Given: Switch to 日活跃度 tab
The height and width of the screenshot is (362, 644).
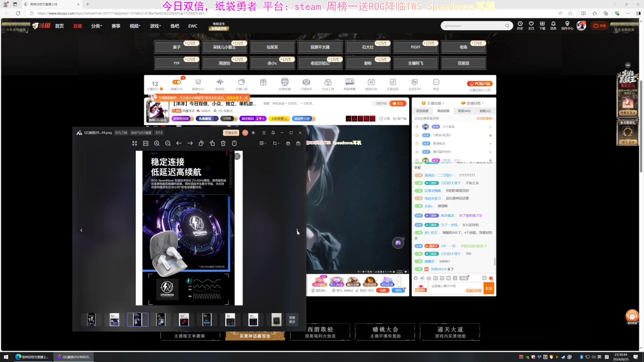Looking at the screenshot, I should point(422,111).
